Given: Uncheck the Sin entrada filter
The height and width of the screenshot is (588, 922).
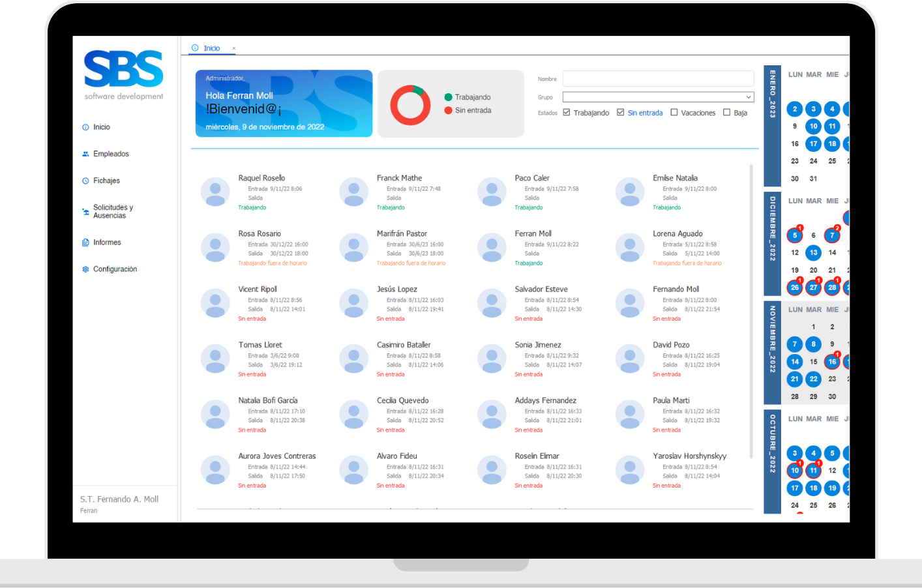Looking at the screenshot, I should [x=620, y=112].
